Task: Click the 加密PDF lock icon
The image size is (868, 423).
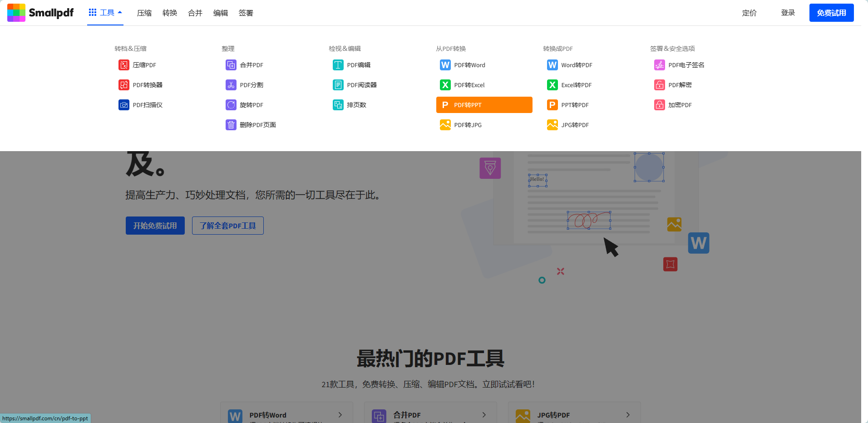Action: [660, 105]
